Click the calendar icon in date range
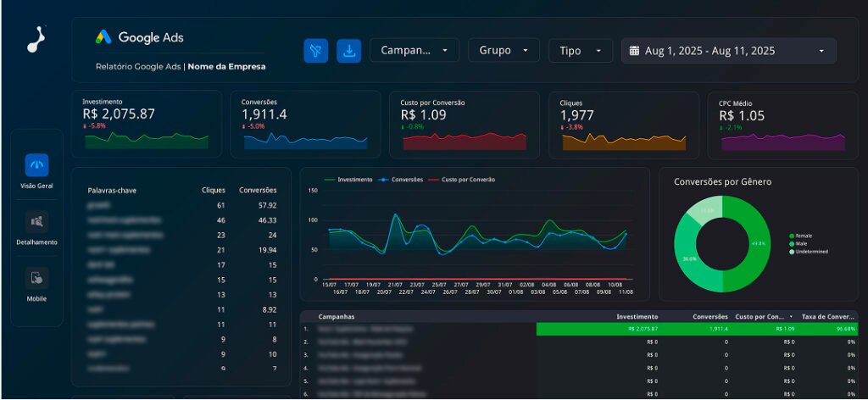 pos(634,51)
